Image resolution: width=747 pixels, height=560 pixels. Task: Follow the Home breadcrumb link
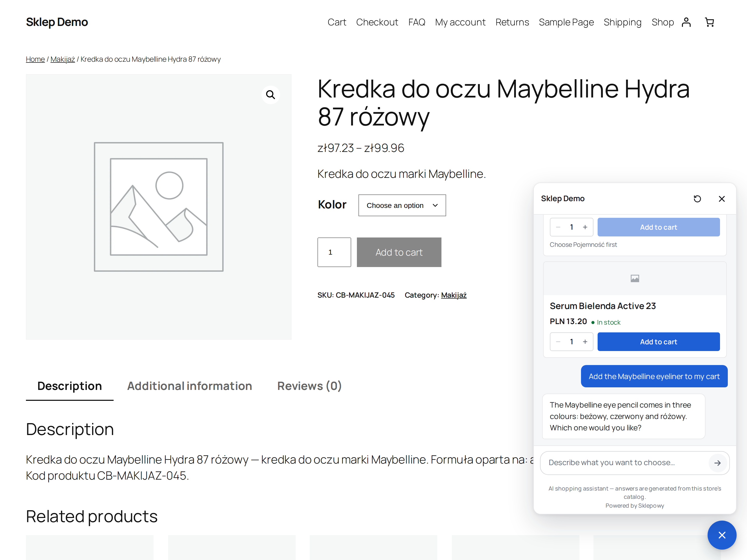click(35, 59)
